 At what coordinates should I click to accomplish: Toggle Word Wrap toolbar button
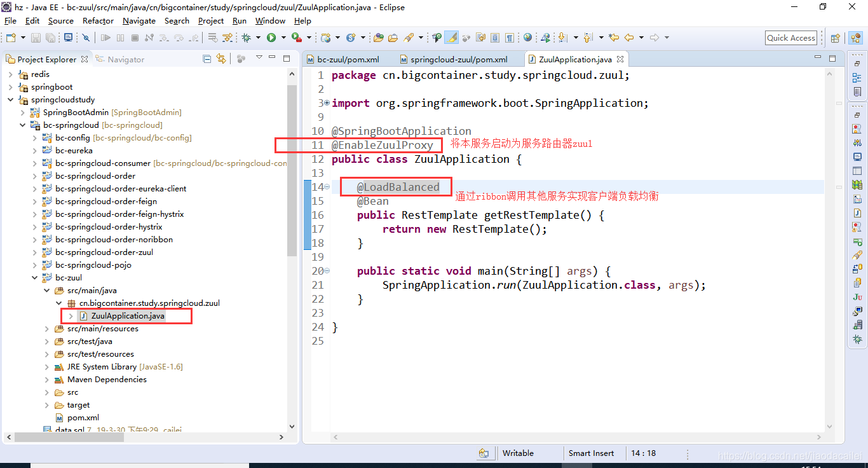(x=480, y=38)
